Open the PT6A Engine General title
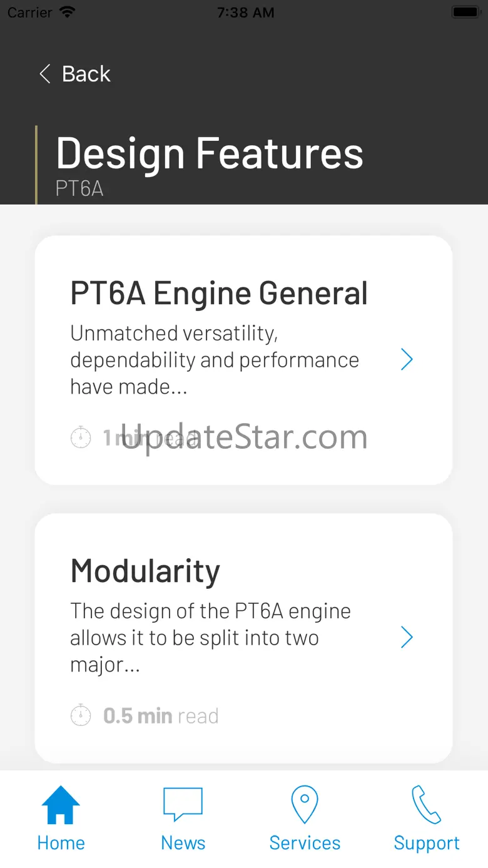Screen dimensions: 488x868 tap(219, 293)
